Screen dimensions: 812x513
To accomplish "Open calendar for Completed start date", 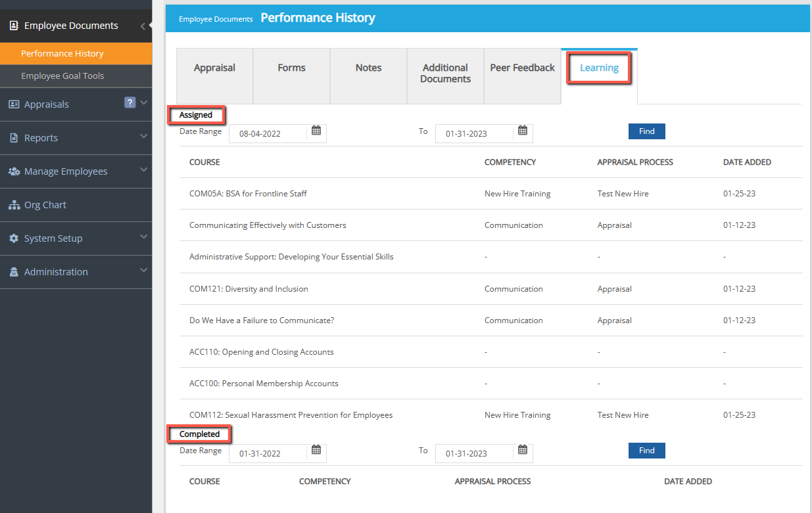I will pos(316,450).
